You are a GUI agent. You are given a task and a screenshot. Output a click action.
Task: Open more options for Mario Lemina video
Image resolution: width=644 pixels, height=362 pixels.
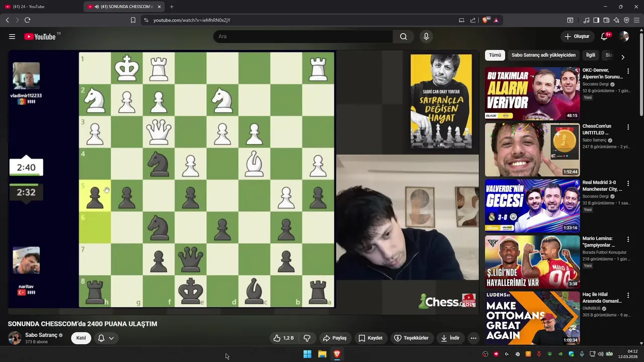[x=628, y=239]
